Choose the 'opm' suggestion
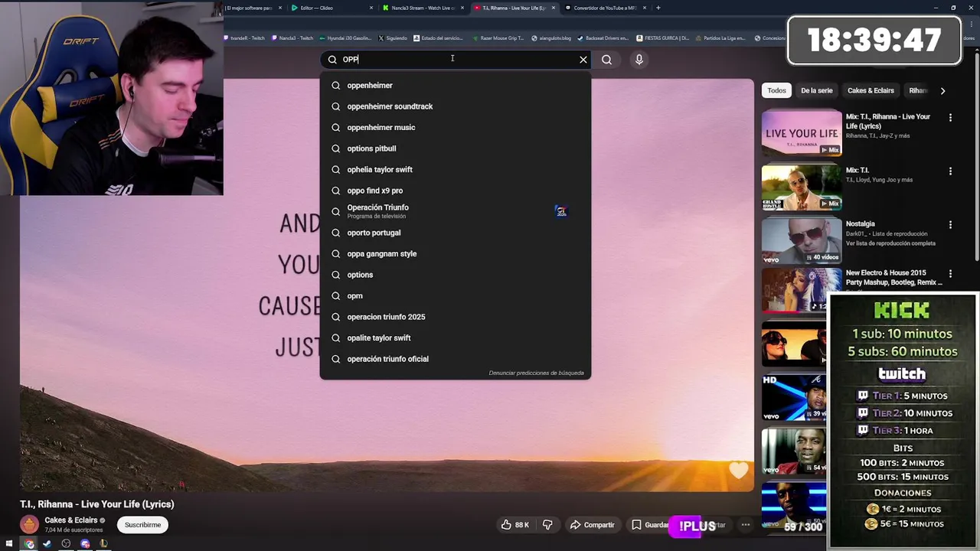 [x=456, y=296]
